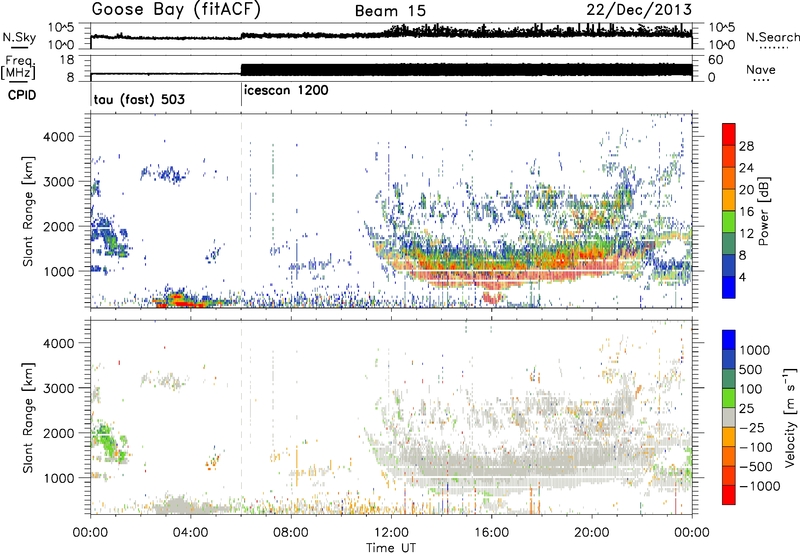Click the red swatch at Velocity colorbar bottom
The height and width of the screenshot is (554, 800).
tap(729, 495)
